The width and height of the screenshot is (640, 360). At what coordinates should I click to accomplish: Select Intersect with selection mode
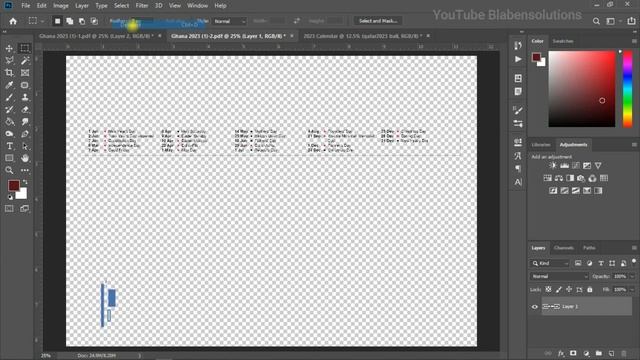pyautogui.click(x=94, y=21)
